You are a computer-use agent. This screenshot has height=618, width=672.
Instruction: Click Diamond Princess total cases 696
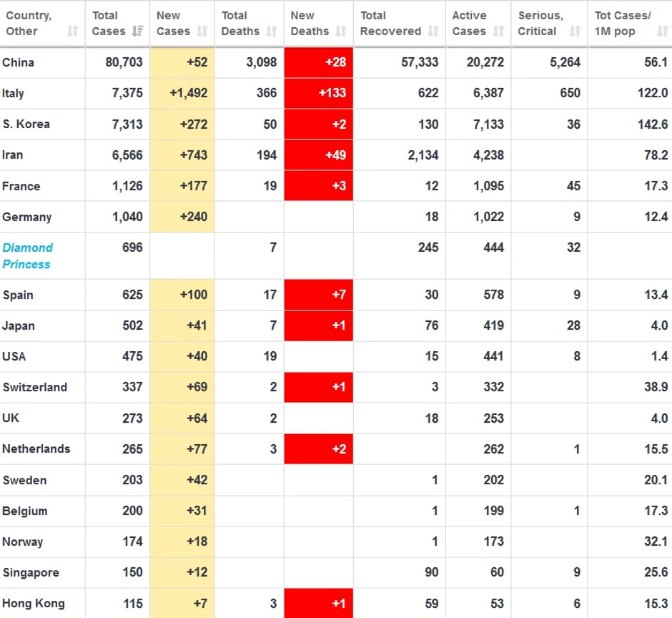pos(132,247)
